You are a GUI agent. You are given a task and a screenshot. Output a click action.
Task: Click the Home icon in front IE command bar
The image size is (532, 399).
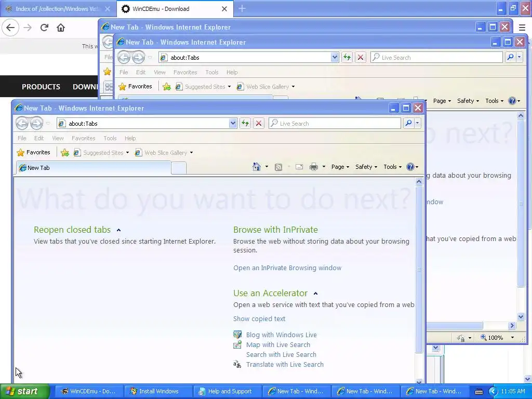(257, 167)
